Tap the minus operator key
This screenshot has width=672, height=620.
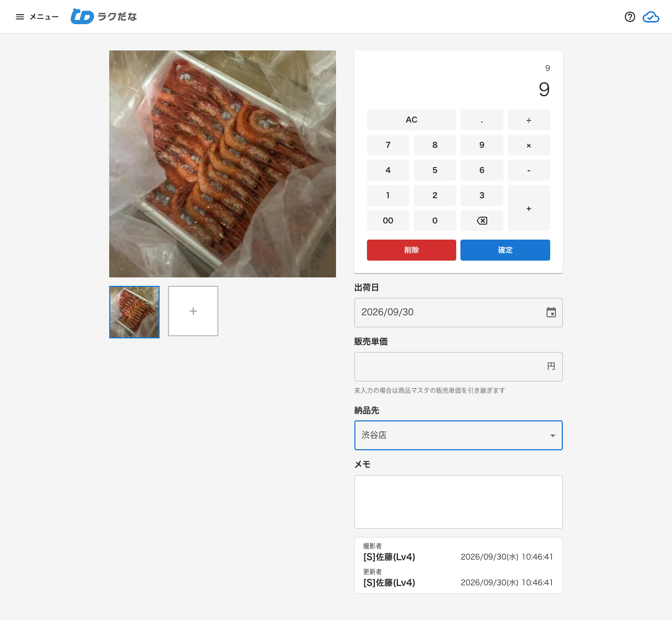tap(529, 170)
